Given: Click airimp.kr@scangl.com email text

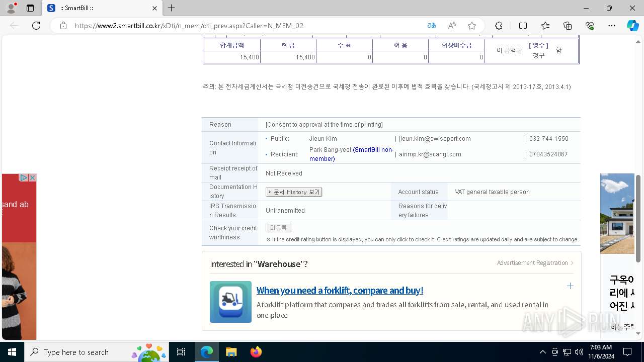Looking at the screenshot, I should (430, 154).
